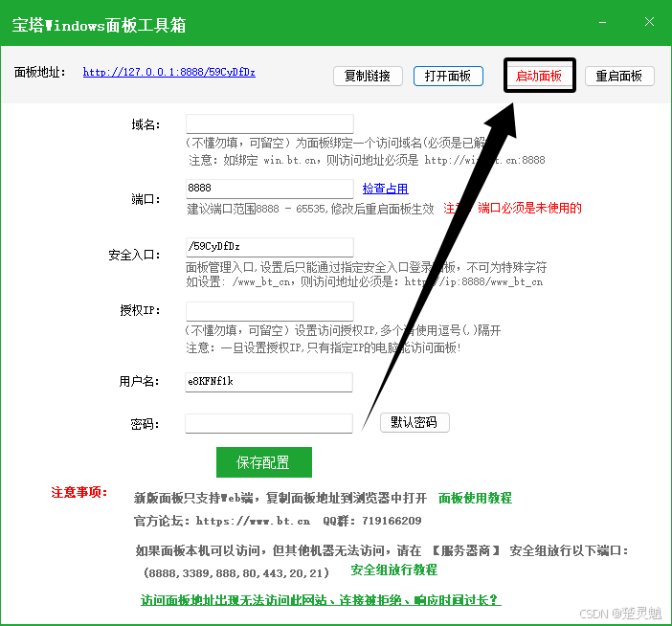
Task: Click the 打开面板 button
Action: 448,76
